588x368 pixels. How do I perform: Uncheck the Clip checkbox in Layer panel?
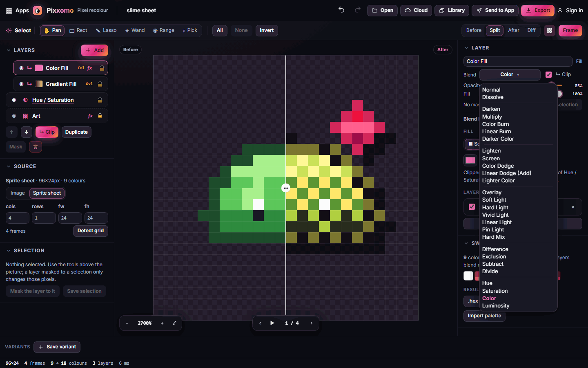tap(548, 74)
